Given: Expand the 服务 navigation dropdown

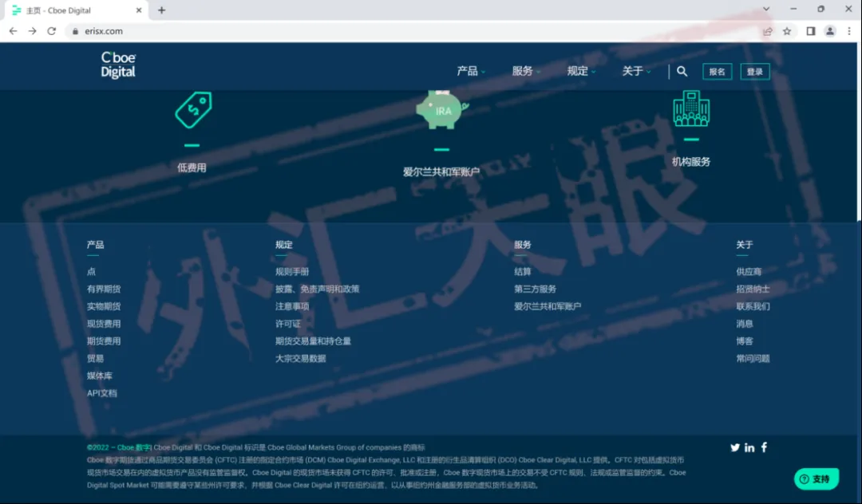Looking at the screenshot, I should click(526, 71).
